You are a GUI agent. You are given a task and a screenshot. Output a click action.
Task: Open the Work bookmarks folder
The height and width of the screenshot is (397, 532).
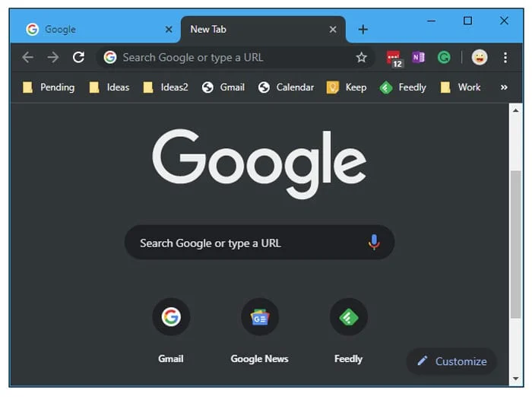tap(460, 87)
